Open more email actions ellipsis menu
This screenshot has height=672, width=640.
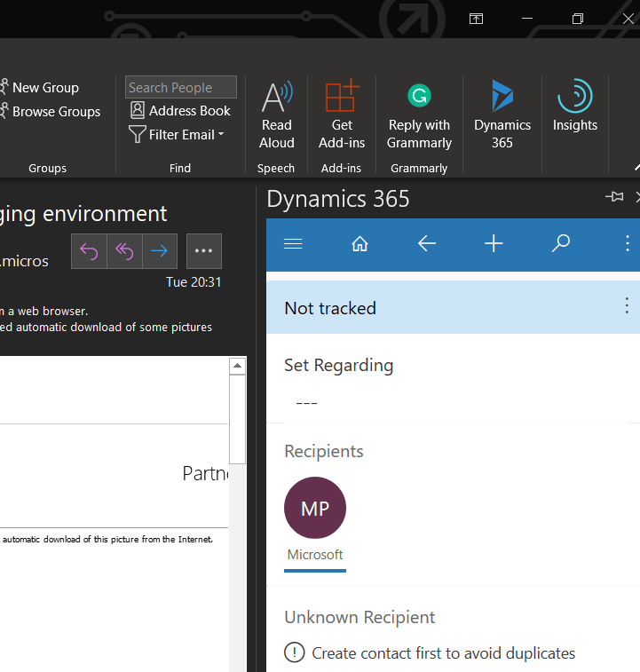[x=203, y=251]
